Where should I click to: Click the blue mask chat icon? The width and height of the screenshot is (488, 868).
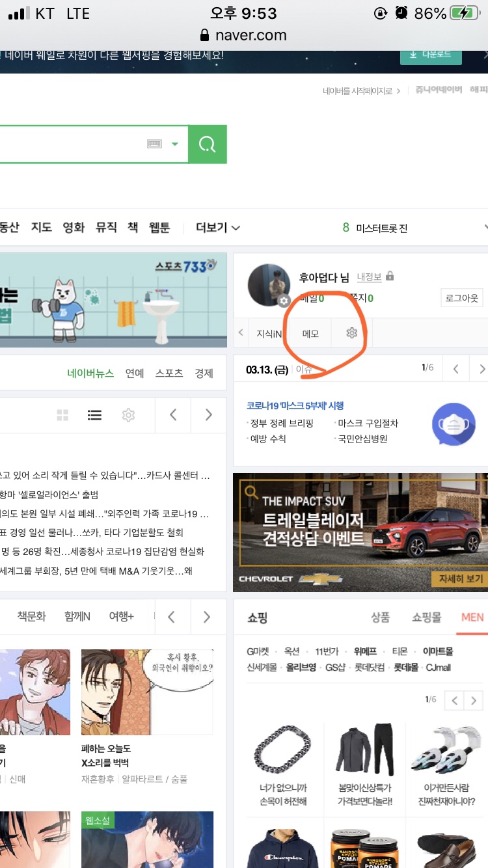454,424
